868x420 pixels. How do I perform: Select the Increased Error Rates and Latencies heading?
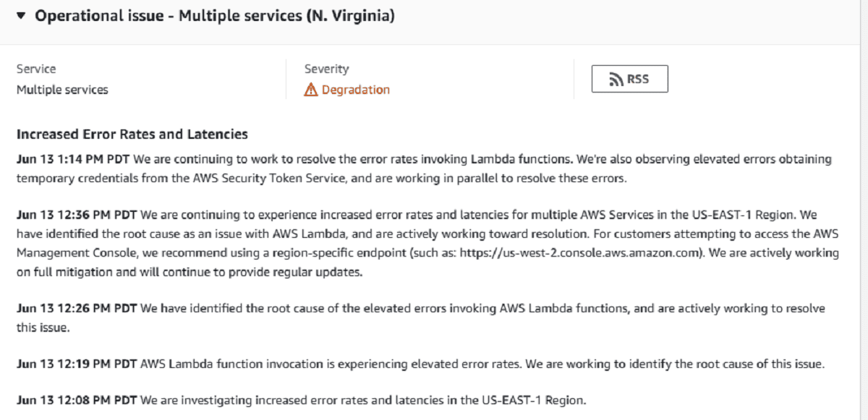click(x=132, y=134)
